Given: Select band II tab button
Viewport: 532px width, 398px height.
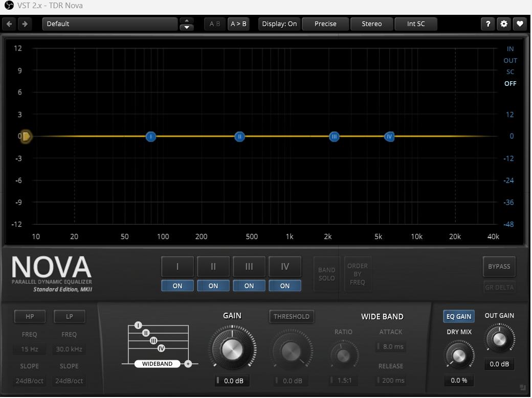Looking at the screenshot, I should click(213, 267).
